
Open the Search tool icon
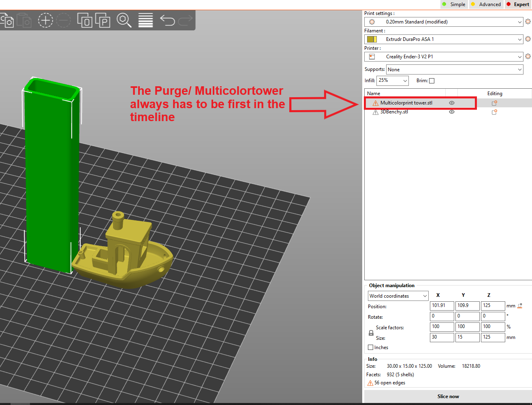(124, 20)
